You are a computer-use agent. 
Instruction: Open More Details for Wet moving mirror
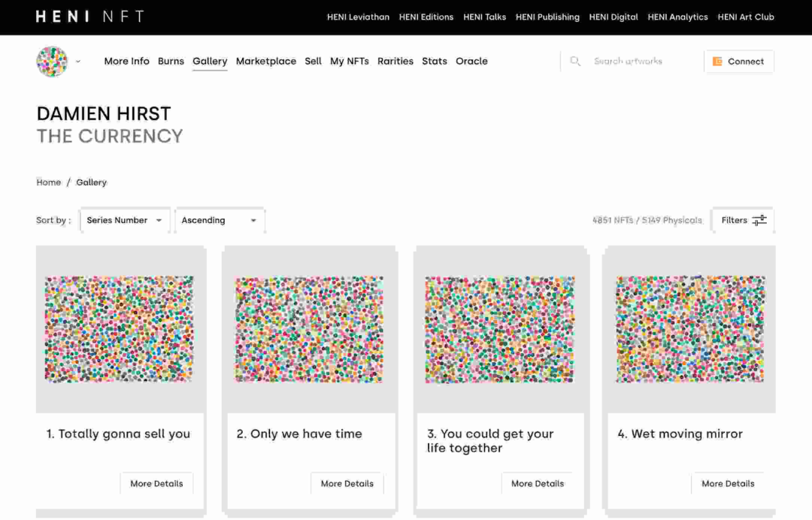[x=728, y=484]
